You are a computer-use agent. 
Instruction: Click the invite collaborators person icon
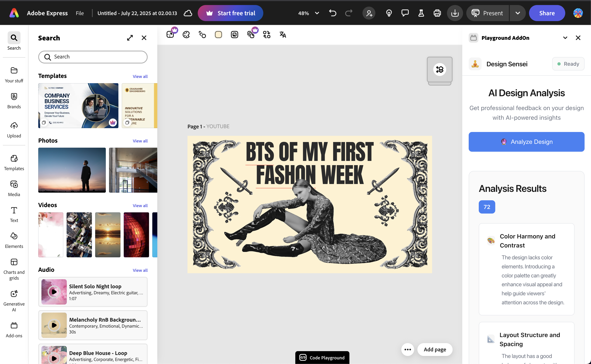coord(369,13)
